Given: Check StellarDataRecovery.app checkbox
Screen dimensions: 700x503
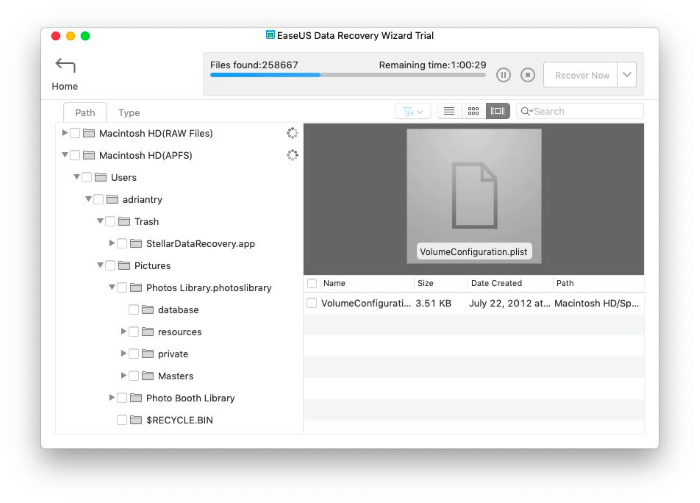Looking at the screenshot, I should click(122, 243).
